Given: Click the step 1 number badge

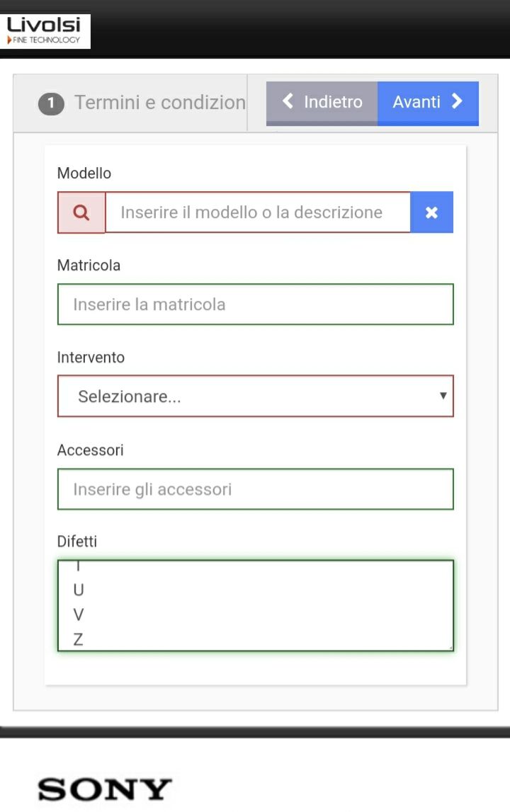Looking at the screenshot, I should [x=51, y=103].
